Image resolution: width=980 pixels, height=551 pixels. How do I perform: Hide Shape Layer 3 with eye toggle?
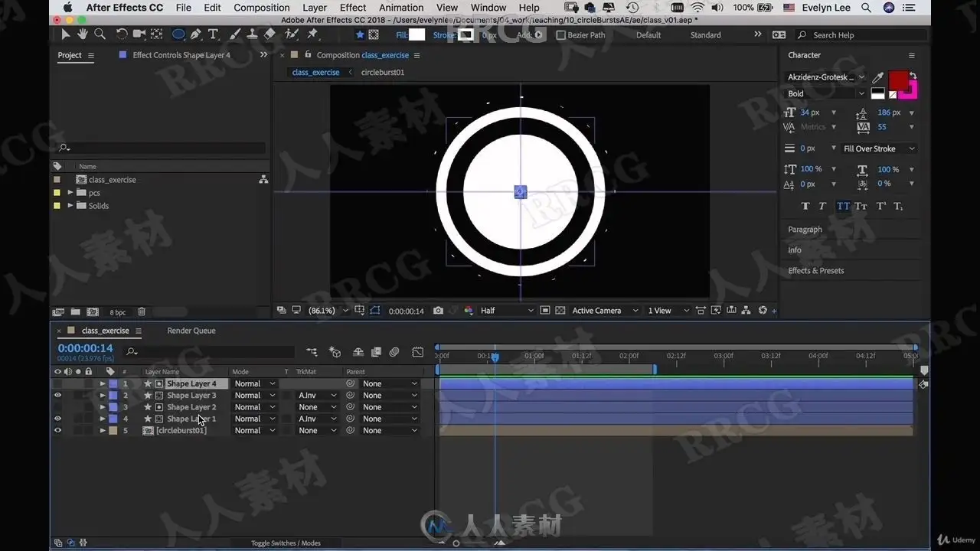57,396
